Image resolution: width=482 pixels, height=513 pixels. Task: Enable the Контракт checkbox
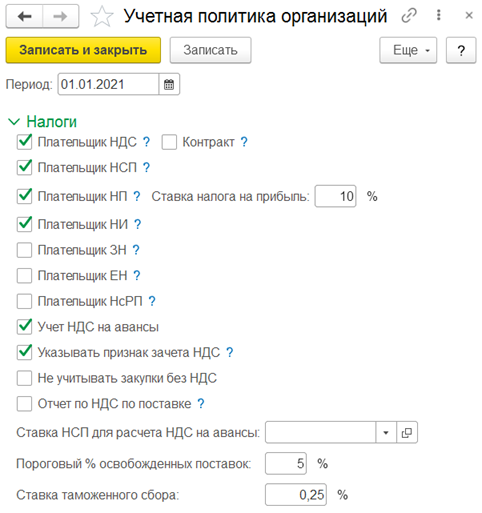click(169, 142)
